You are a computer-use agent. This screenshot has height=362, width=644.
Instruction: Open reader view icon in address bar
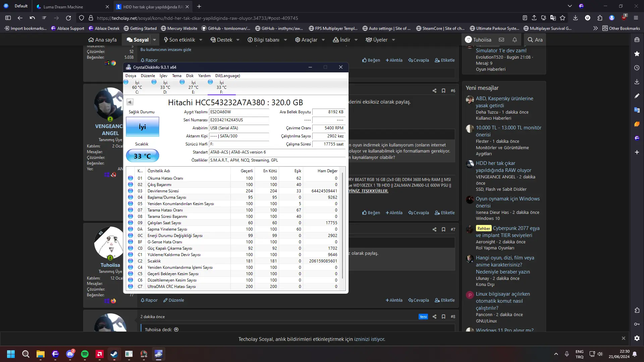tap(525, 18)
